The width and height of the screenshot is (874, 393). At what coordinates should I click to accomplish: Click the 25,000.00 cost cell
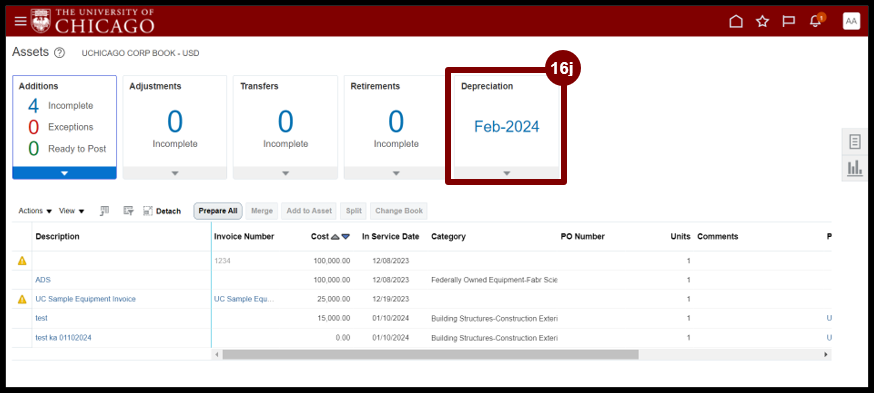(x=333, y=299)
